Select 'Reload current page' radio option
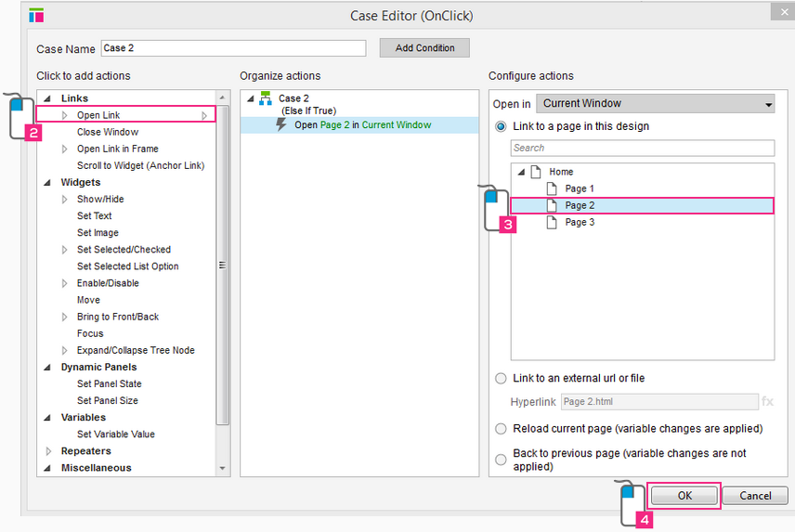Image resolution: width=795 pixels, height=532 pixels. (502, 429)
